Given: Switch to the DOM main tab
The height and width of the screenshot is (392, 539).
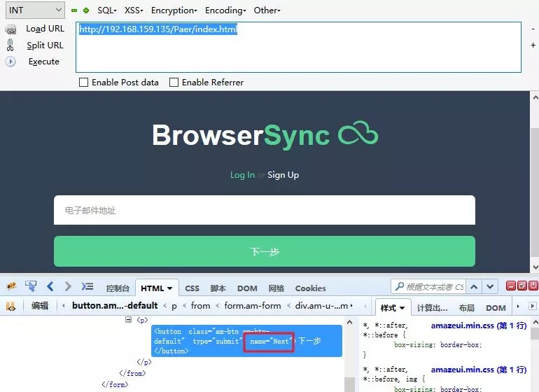Looking at the screenshot, I should click(247, 288).
